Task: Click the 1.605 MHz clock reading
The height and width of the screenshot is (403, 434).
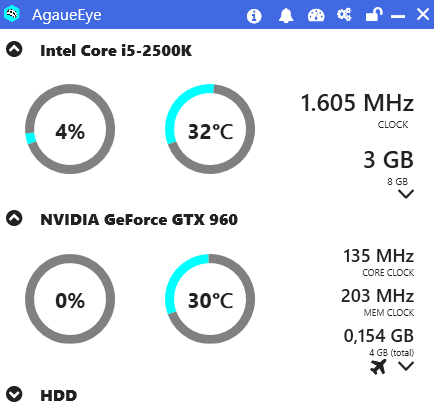Action: tap(357, 103)
